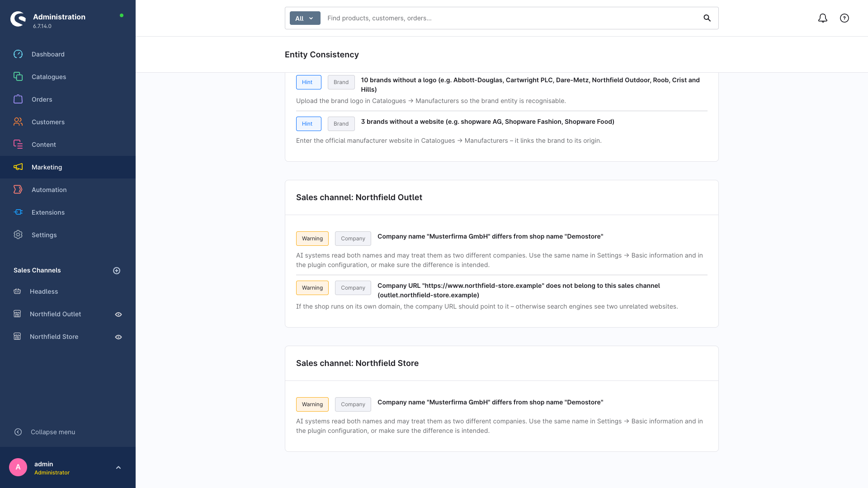Open the Northfield Store sales channel

pyautogui.click(x=54, y=337)
